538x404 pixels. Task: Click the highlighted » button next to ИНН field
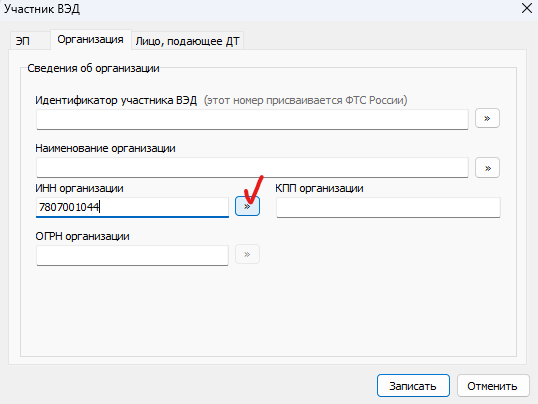[x=247, y=206]
